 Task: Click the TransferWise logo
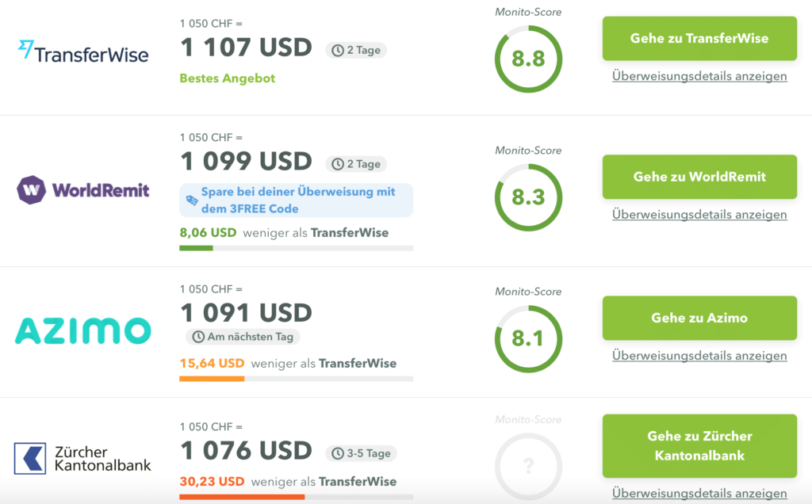click(83, 52)
